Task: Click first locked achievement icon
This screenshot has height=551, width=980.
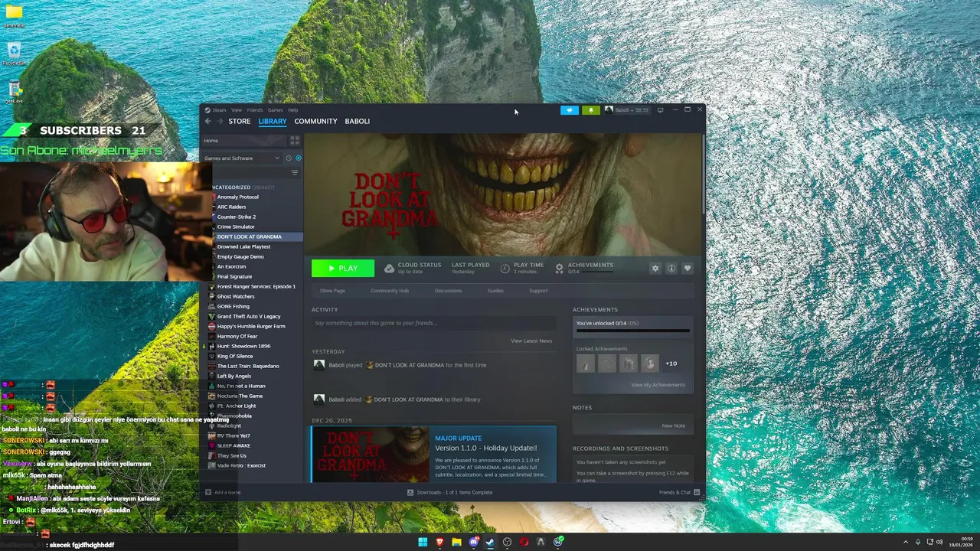Action: (585, 364)
